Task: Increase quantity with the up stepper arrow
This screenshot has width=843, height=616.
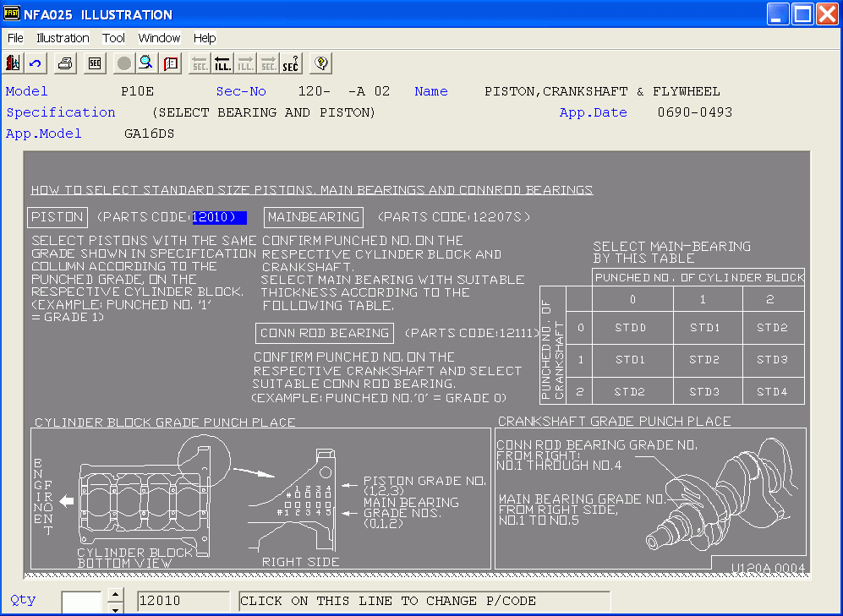Action: point(116,595)
